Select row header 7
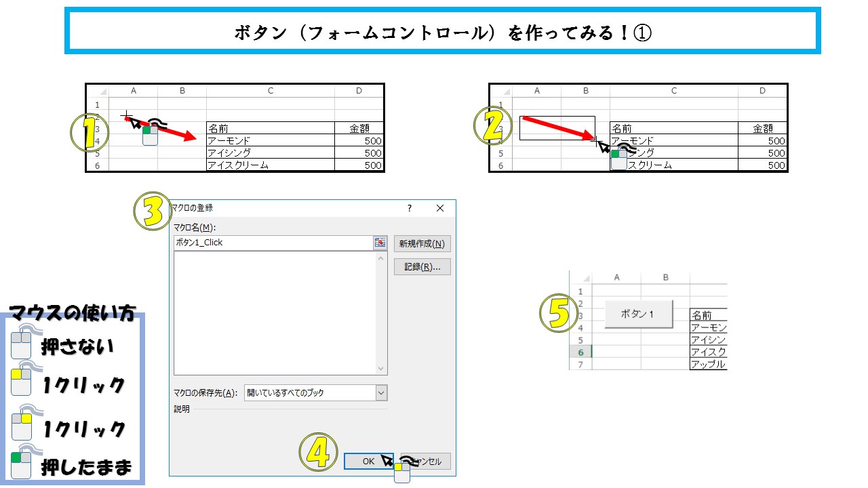 click(580, 364)
